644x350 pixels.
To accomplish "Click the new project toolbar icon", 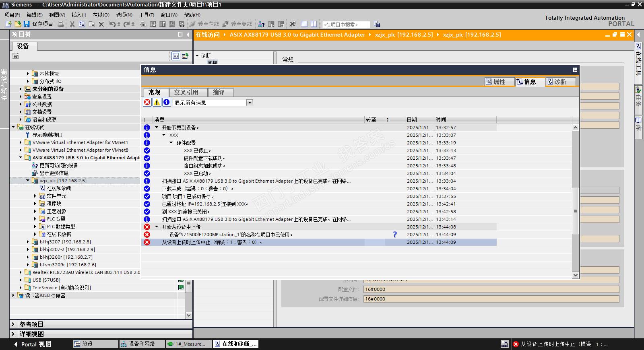I will click(x=8, y=24).
